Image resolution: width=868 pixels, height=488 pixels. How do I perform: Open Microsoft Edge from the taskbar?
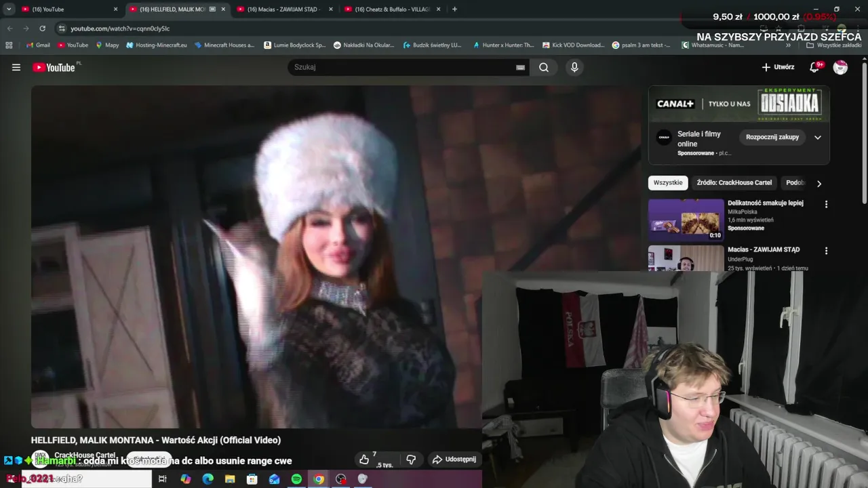point(208,479)
